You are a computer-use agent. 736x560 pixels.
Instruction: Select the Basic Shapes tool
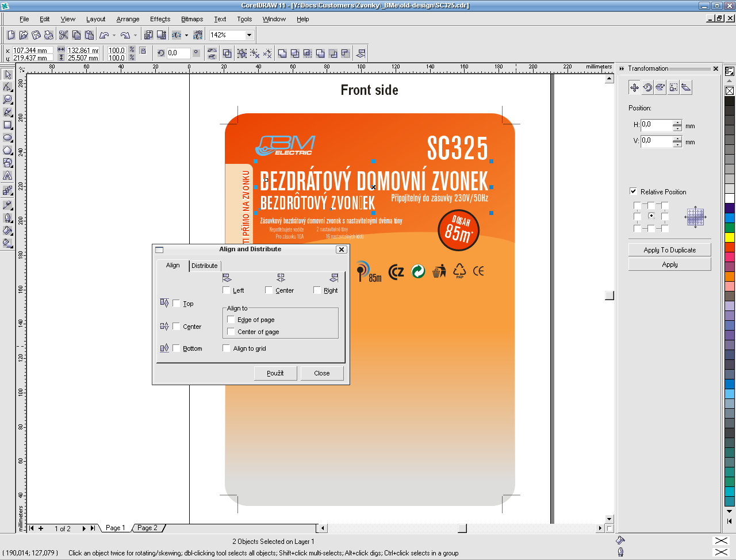tap(7, 163)
